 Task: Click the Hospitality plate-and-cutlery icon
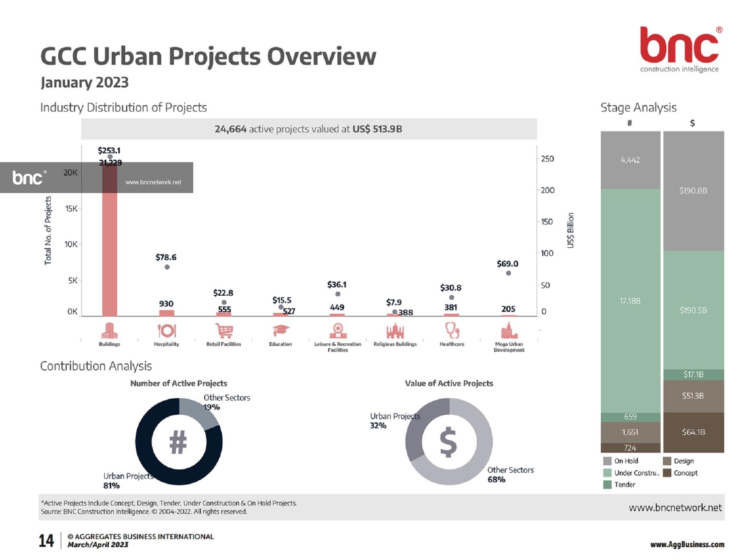(166, 331)
